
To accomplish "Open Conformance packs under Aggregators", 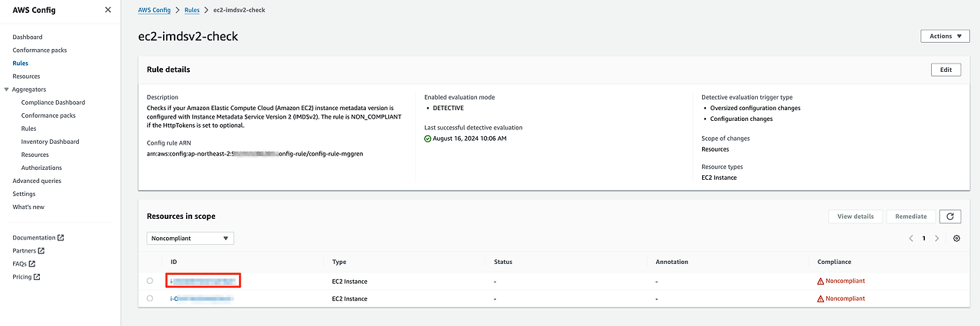I will [x=48, y=116].
